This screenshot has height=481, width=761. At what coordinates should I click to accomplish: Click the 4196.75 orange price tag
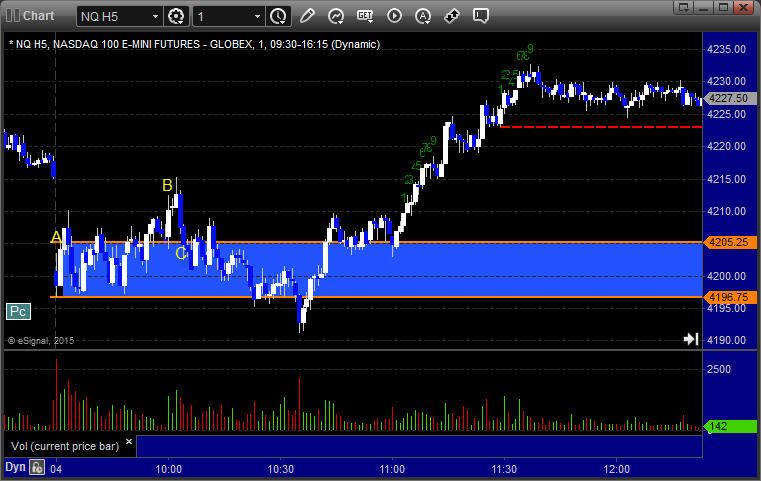(x=730, y=297)
